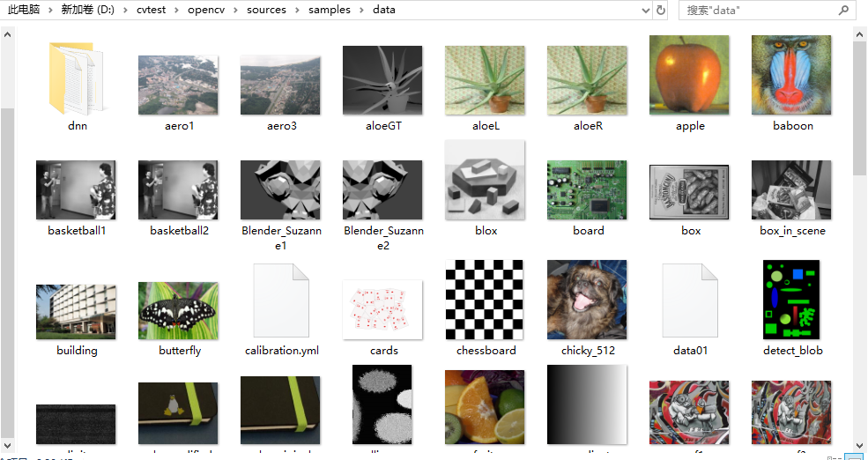Go to opencv folder in breadcrumb
The height and width of the screenshot is (460, 868).
(206, 10)
